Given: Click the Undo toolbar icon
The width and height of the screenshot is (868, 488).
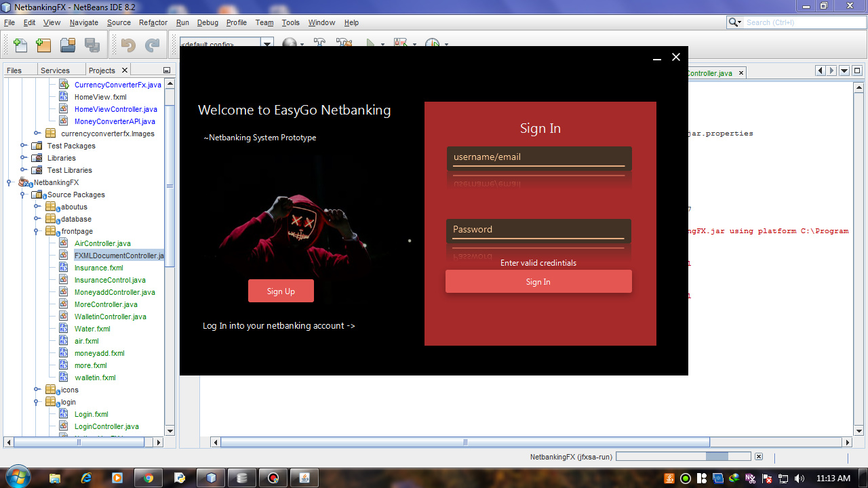Looking at the screenshot, I should pyautogui.click(x=128, y=45).
